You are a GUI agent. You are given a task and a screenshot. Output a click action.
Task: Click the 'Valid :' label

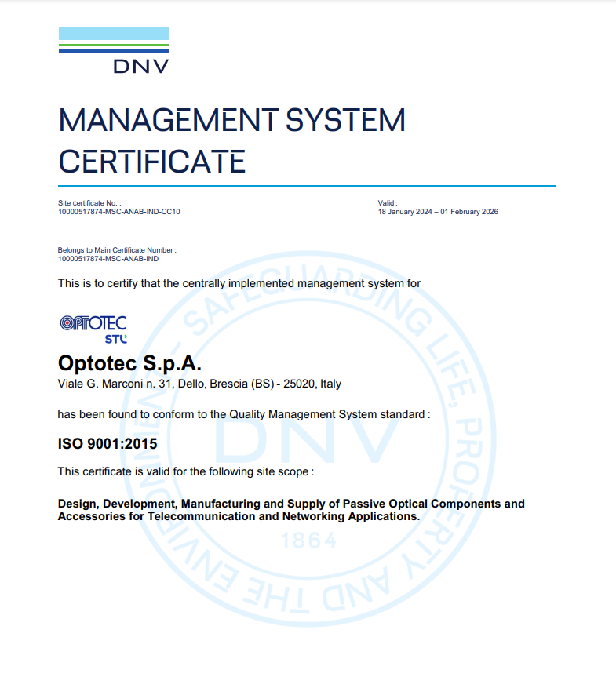click(388, 203)
